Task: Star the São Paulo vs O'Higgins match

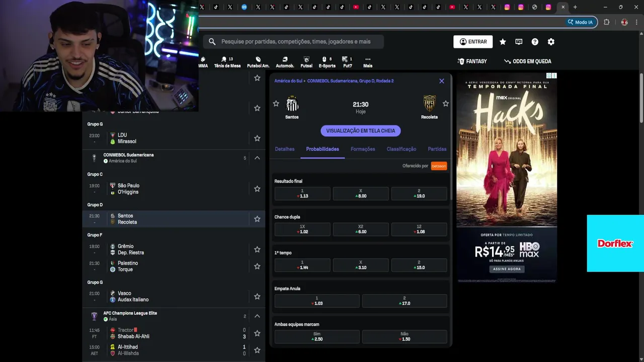Action: [257, 189]
